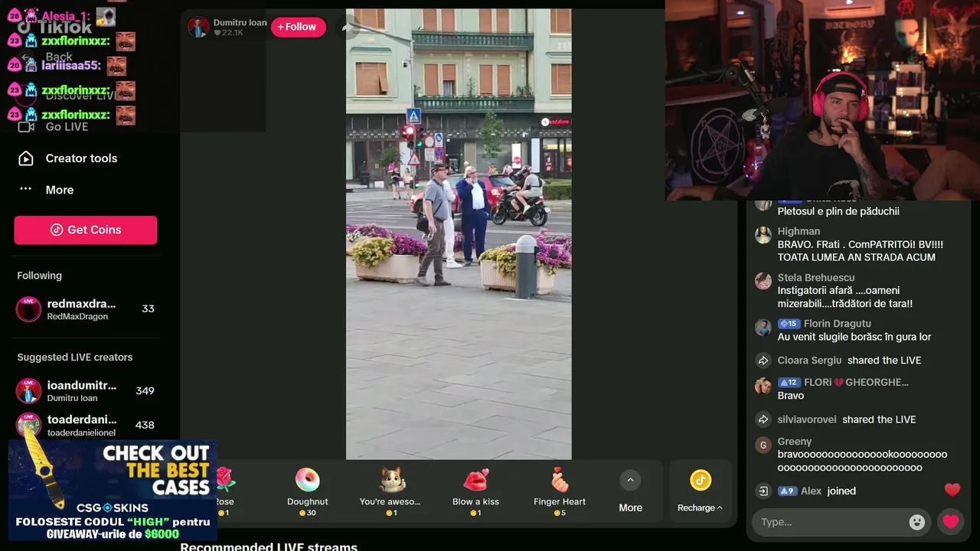Click viewer count 438 beside toaderdani...
Screen dimensions: 980x551
coord(145,425)
